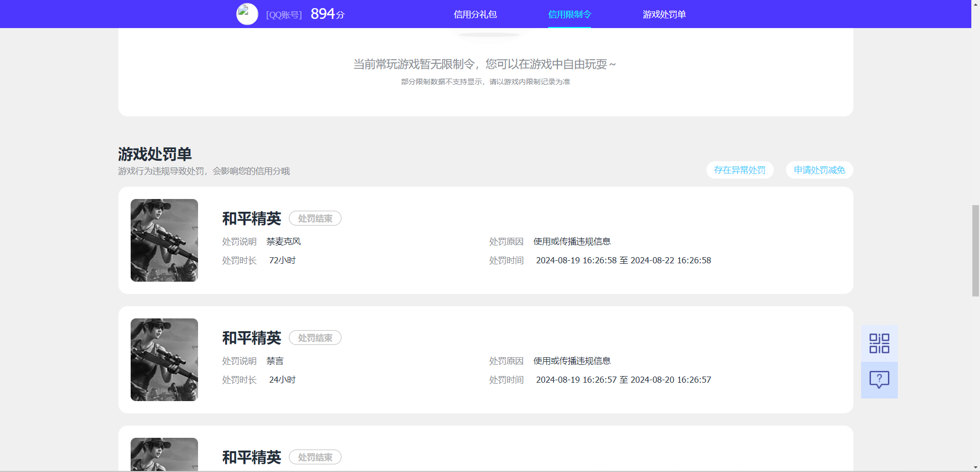Go to the 游戏处罚单 tab

[x=664, y=14]
